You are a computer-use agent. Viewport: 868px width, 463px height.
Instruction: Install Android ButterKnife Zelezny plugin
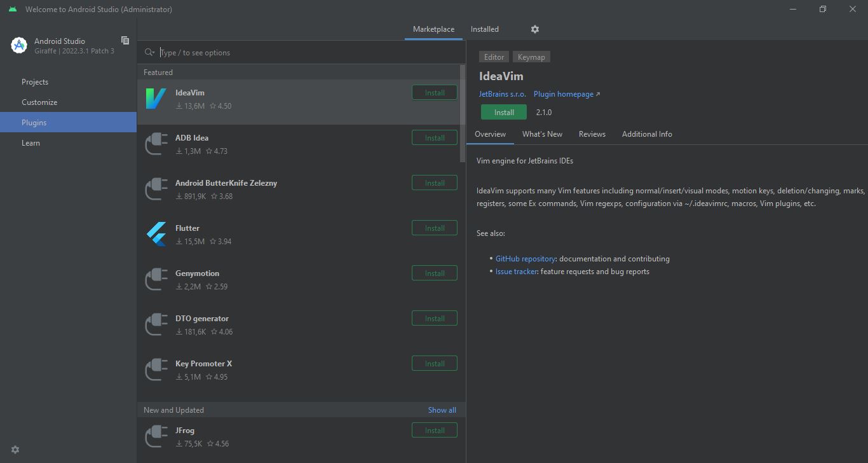click(x=435, y=183)
